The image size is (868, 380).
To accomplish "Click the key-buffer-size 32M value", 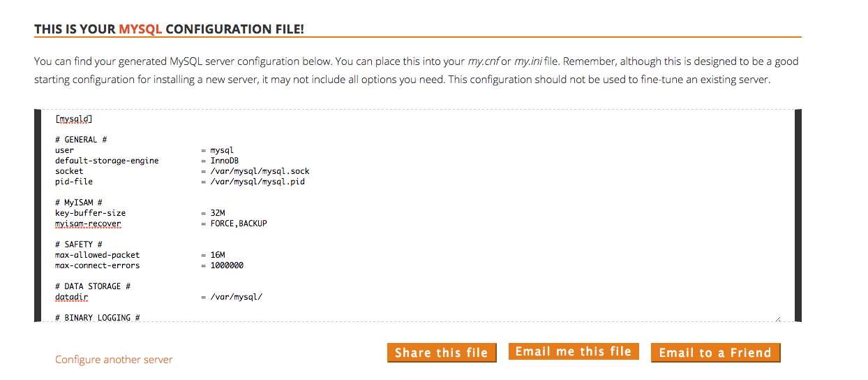I will tap(218, 213).
